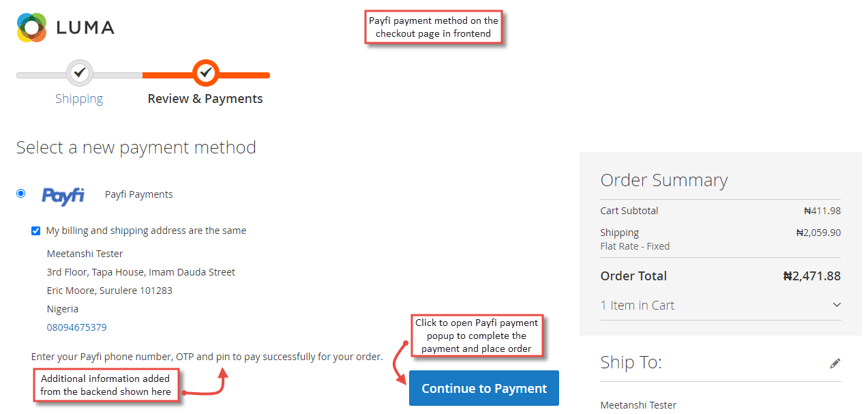The image size is (868, 414).
Task: Select the Payfi Payments radio button
Action: (20, 194)
